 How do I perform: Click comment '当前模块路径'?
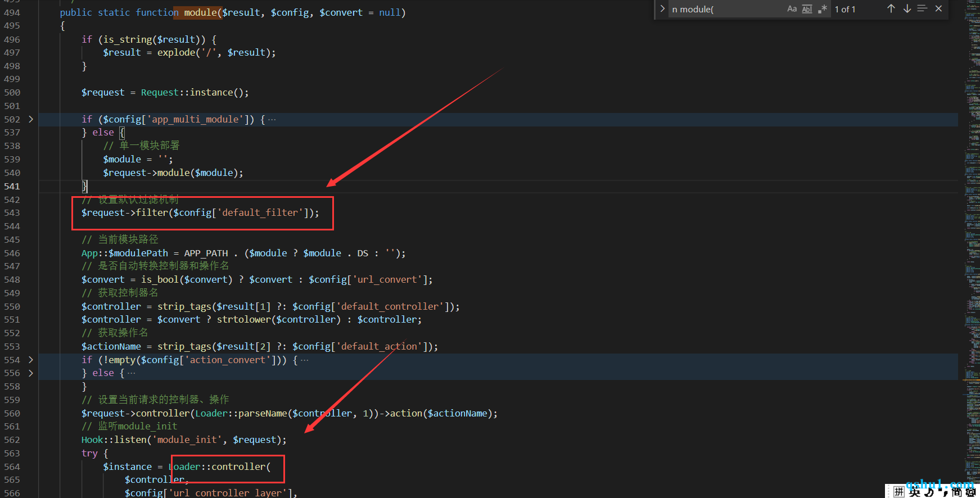tap(128, 239)
